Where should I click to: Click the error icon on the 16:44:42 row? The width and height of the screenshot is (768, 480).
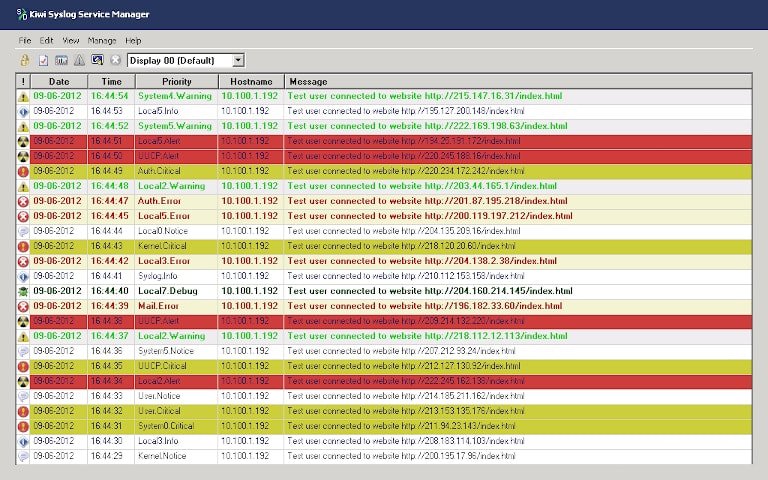point(23,262)
